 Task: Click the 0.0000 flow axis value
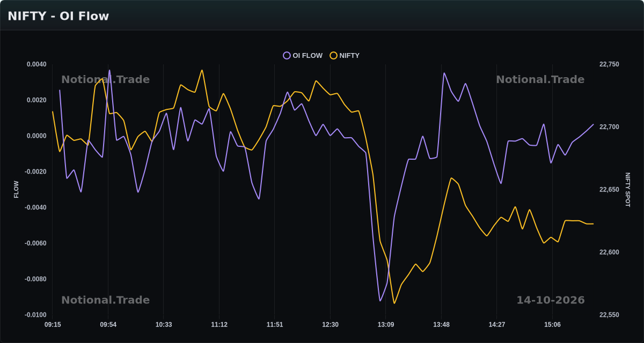click(36, 136)
